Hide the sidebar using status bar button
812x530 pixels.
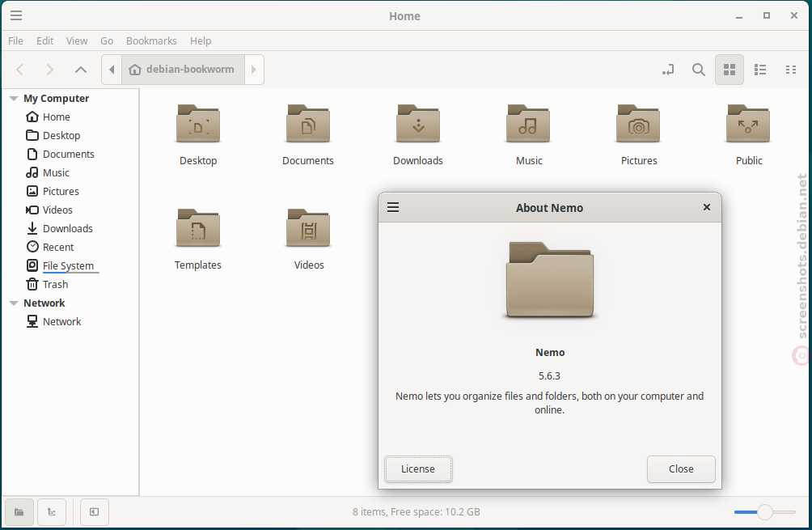click(x=95, y=512)
